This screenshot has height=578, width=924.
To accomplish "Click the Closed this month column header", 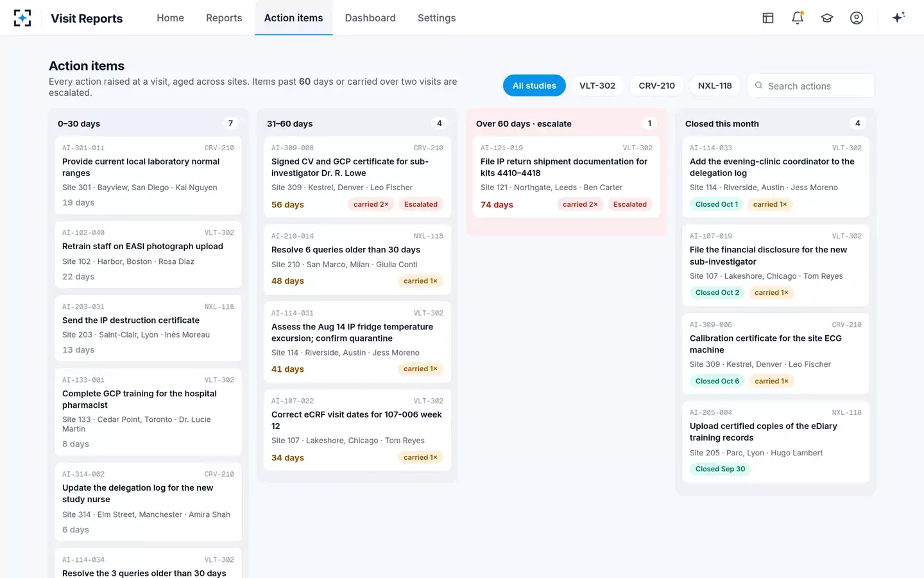I will [x=722, y=124].
